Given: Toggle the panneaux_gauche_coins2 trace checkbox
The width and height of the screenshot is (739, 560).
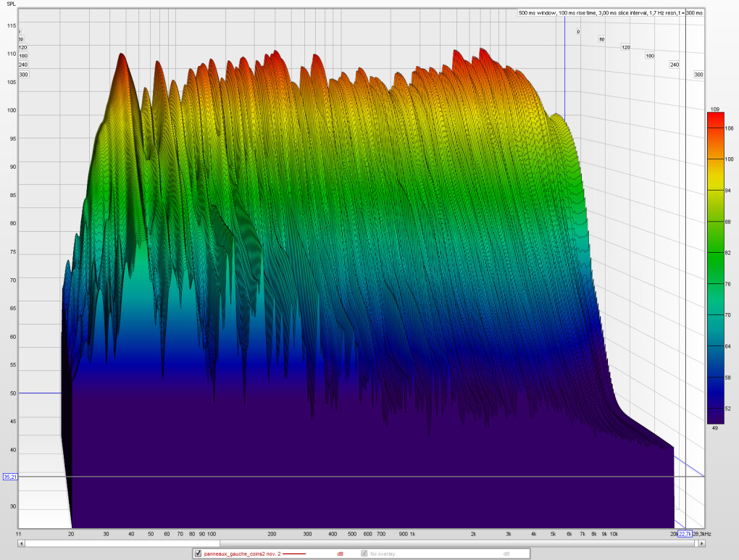Looking at the screenshot, I should 198,553.
